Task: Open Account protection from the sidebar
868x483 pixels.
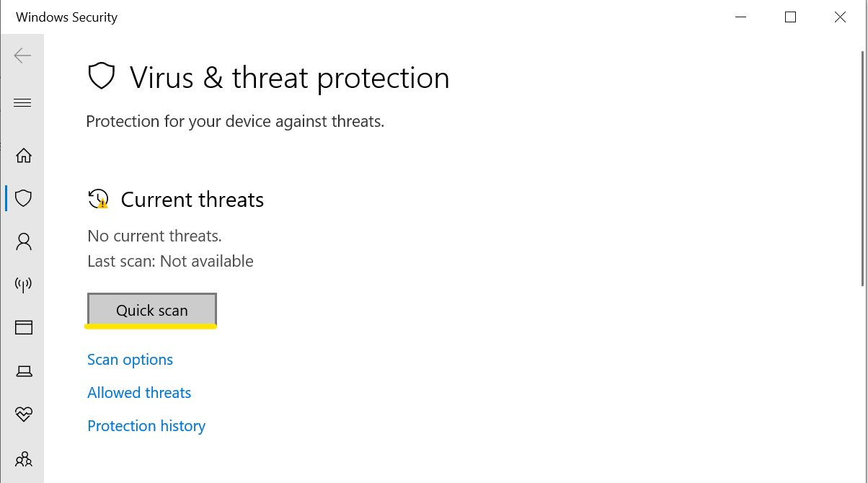Action: [22, 241]
